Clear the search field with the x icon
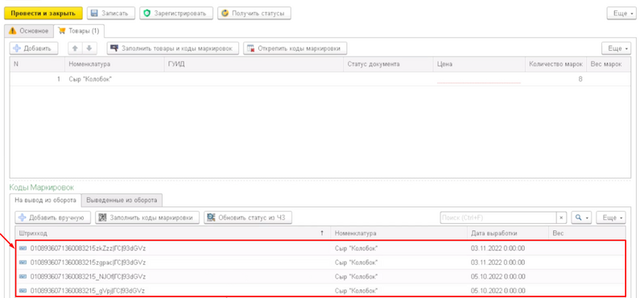This screenshot has height=298, width=644. (x=561, y=217)
